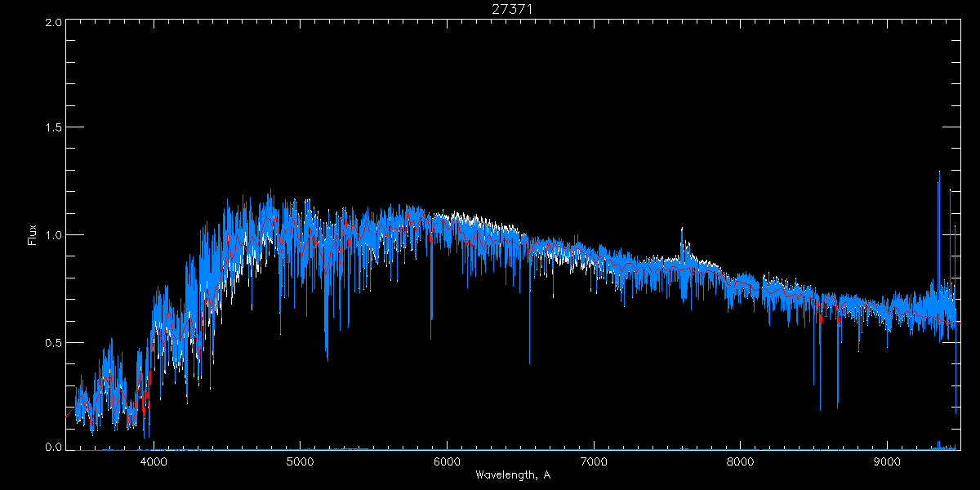This screenshot has height=490, width=980.
Task: Mark the deep absorption line near 6560 Å
Action: pyautogui.click(x=529, y=362)
